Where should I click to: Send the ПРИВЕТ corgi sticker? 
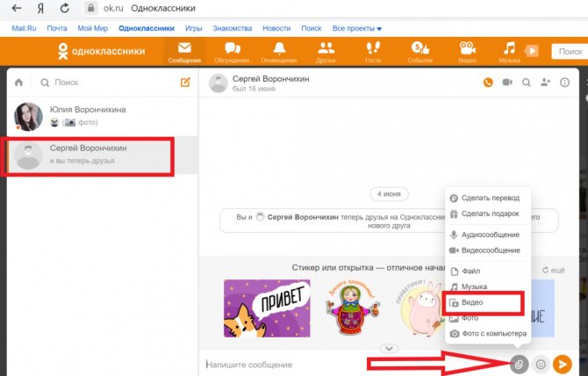[x=267, y=308]
